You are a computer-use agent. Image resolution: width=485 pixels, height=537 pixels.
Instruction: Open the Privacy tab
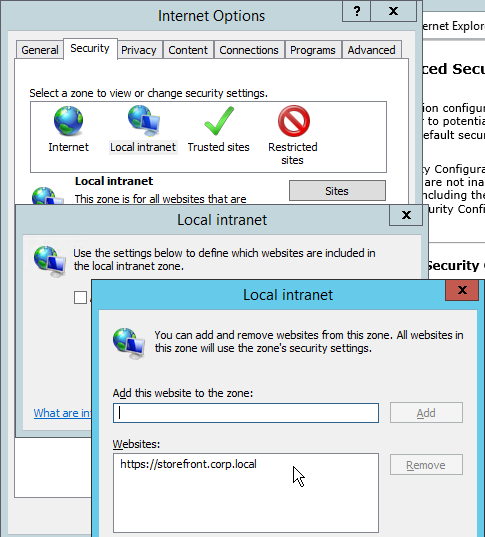click(x=139, y=50)
